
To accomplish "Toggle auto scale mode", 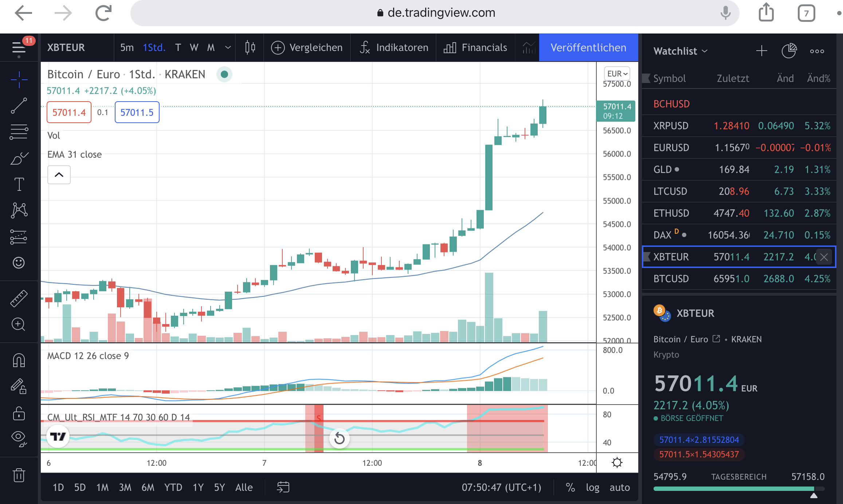I will 620,487.
